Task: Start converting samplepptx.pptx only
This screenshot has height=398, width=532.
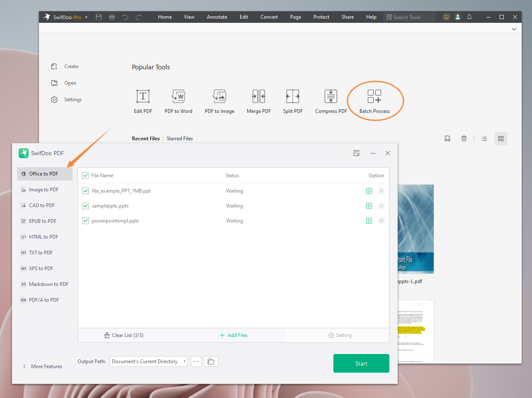Action: tap(369, 206)
